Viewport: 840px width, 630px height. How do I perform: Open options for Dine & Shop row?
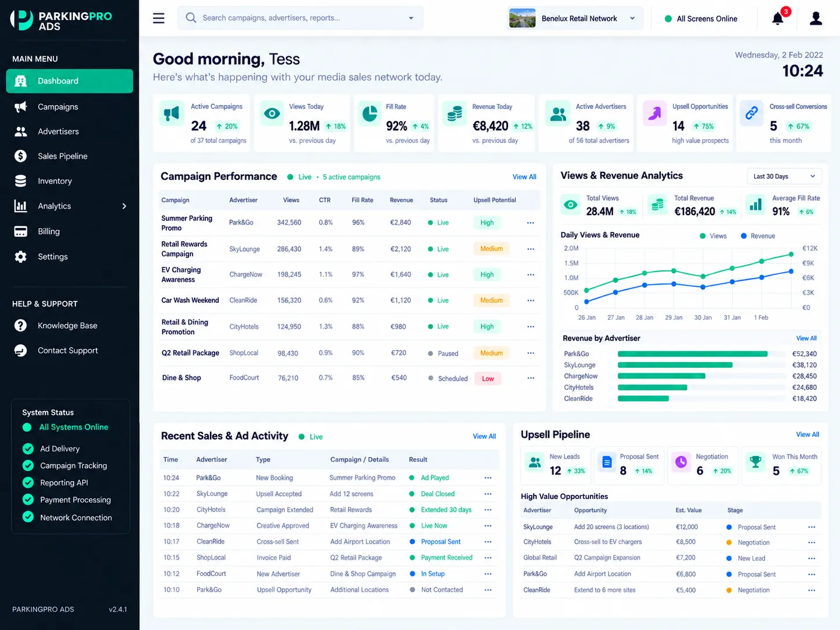pos(530,378)
